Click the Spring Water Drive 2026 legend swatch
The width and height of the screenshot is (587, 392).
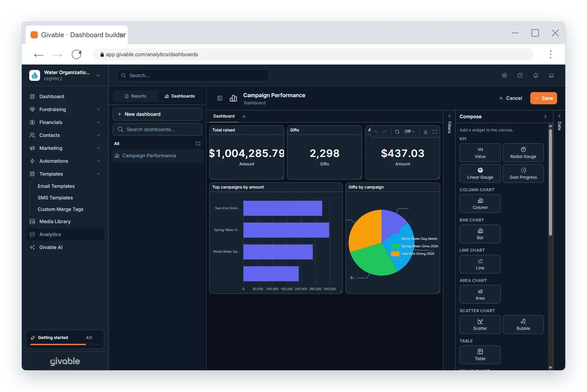click(395, 246)
